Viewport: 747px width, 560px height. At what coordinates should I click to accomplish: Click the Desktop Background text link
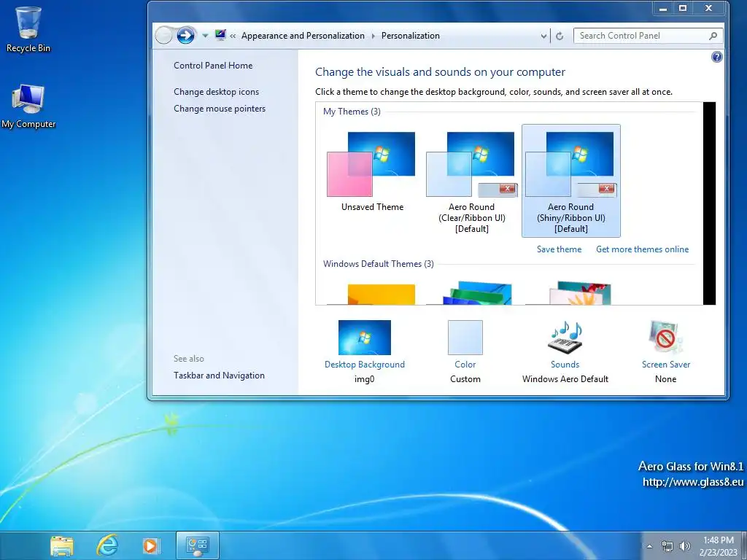tap(365, 365)
